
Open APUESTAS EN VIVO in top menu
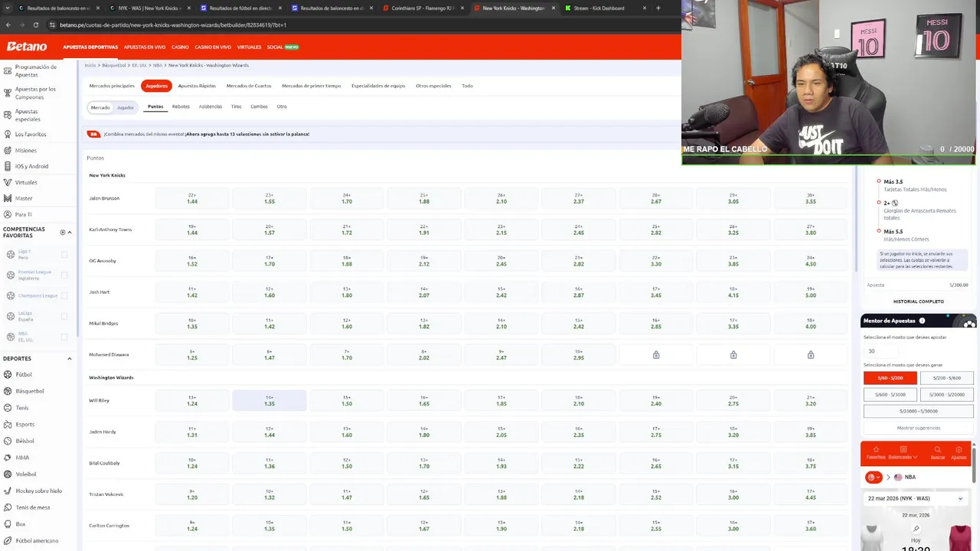point(145,47)
